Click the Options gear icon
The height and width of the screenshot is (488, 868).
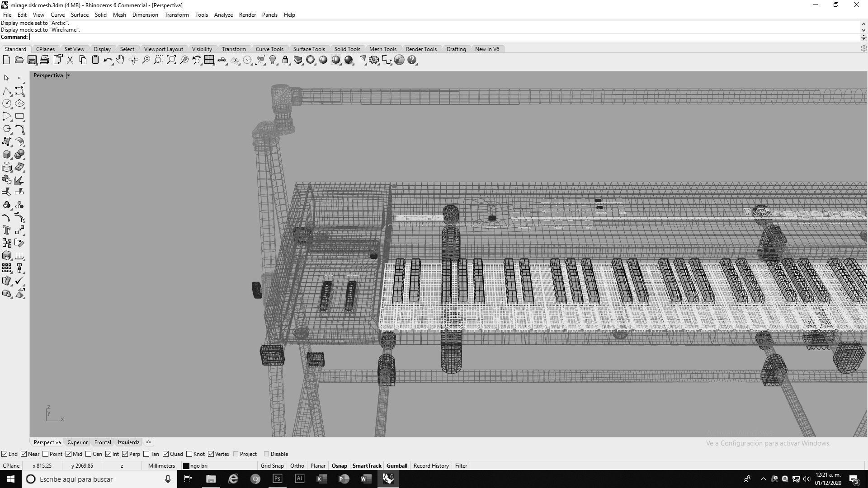pos(374,60)
